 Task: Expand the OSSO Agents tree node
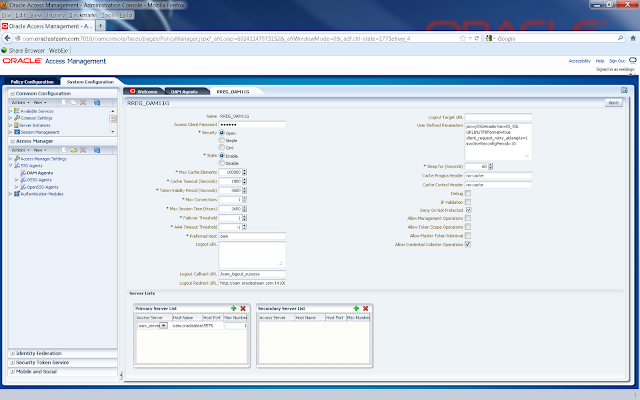[17, 180]
